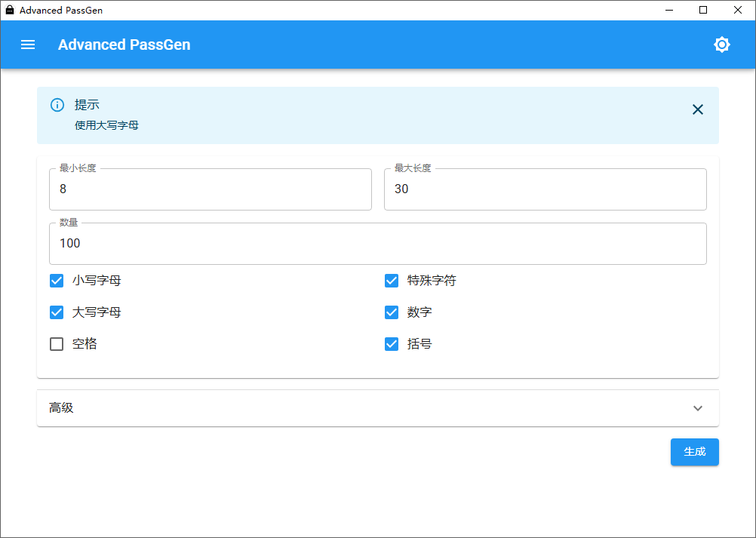This screenshot has height=538, width=756.
Task: Click the Advanced PassGen header title
Action: pos(124,45)
